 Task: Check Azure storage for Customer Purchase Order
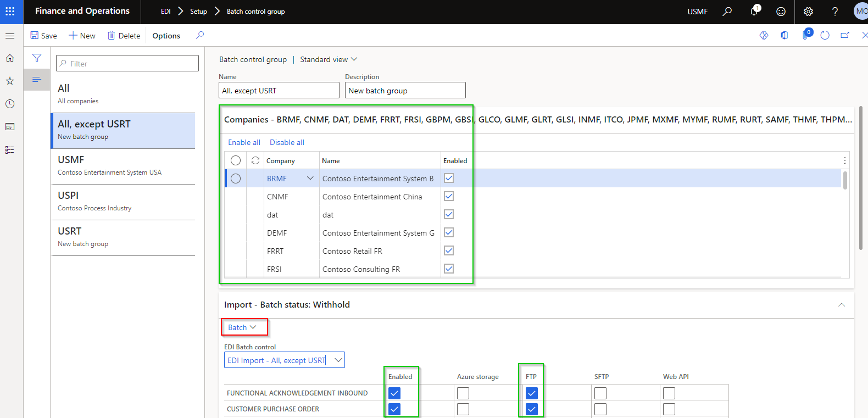click(x=463, y=409)
